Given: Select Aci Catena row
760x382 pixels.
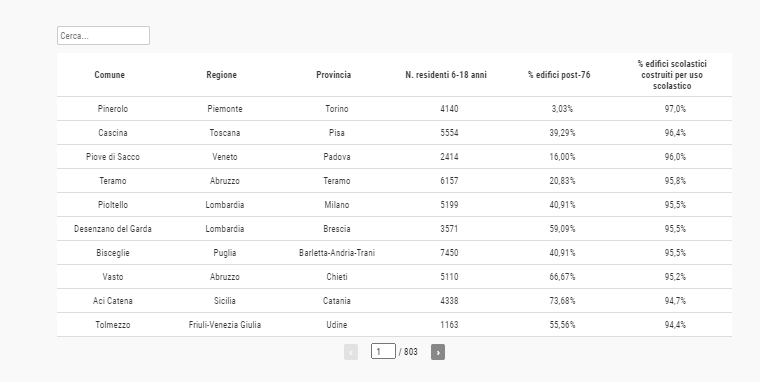Looking at the screenshot, I should [x=394, y=301].
